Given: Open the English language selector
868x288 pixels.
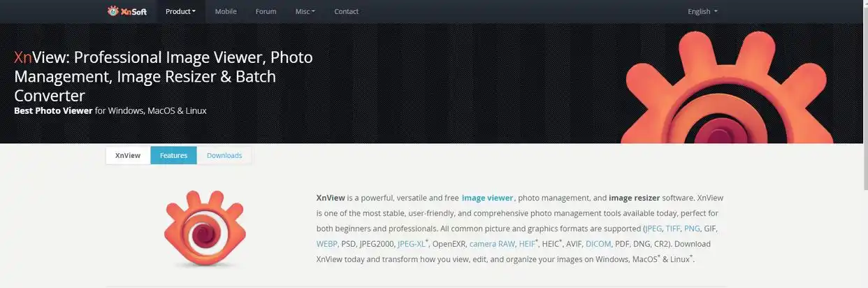Looking at the screenshot, I should point(702,11).
